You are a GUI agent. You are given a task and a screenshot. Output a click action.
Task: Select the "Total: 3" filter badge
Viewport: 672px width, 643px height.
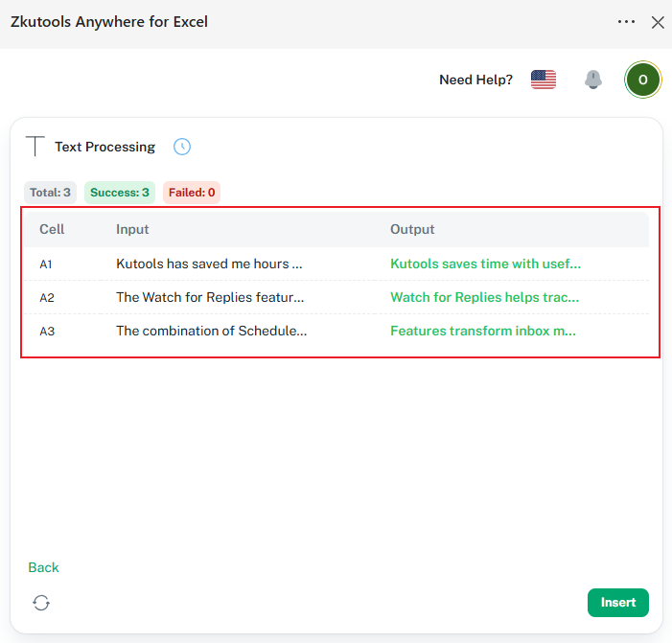pos(50,193)
